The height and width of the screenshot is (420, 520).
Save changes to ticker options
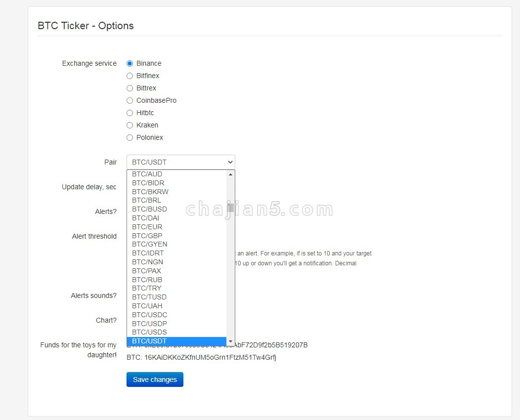pyautogui.click(x=155, y=379)
